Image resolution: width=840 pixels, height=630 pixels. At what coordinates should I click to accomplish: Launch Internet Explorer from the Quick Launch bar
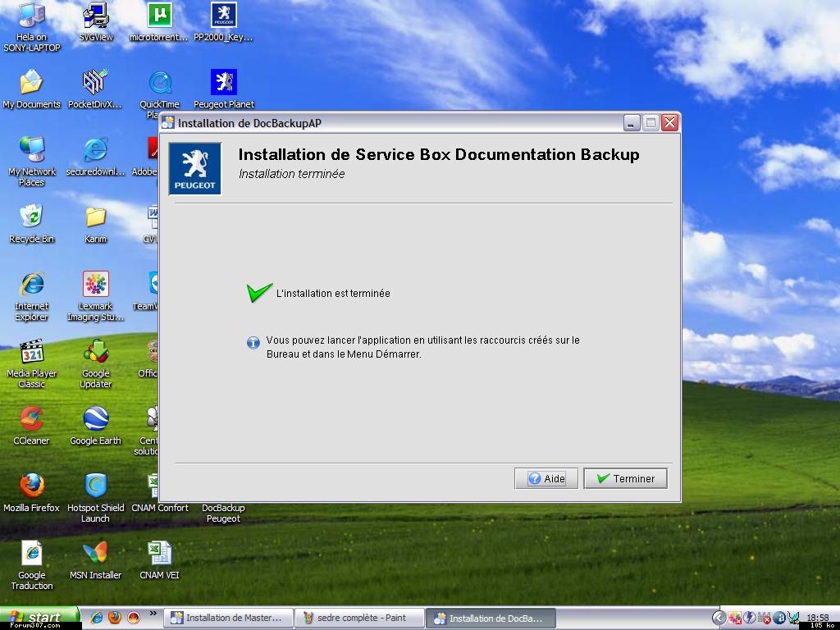tap(97, 618)
